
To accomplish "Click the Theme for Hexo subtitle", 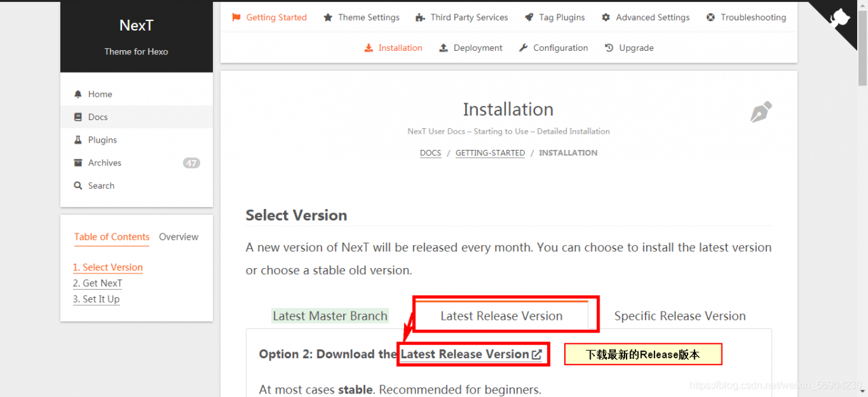I will pos(136,52).
